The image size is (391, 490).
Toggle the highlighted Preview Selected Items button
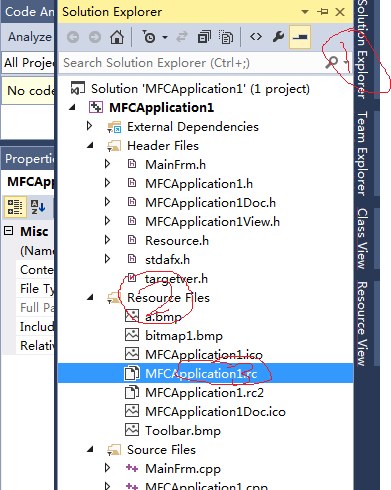coord(300,37)
